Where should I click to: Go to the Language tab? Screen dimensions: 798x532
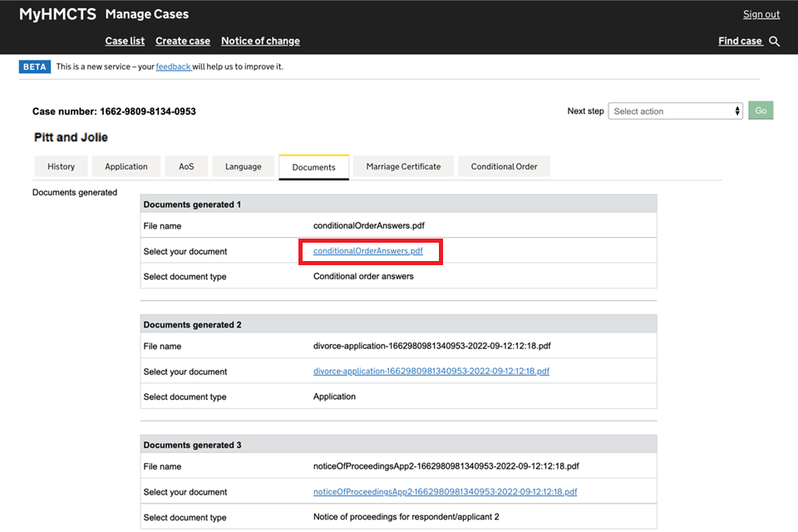[x=243, y=166]
